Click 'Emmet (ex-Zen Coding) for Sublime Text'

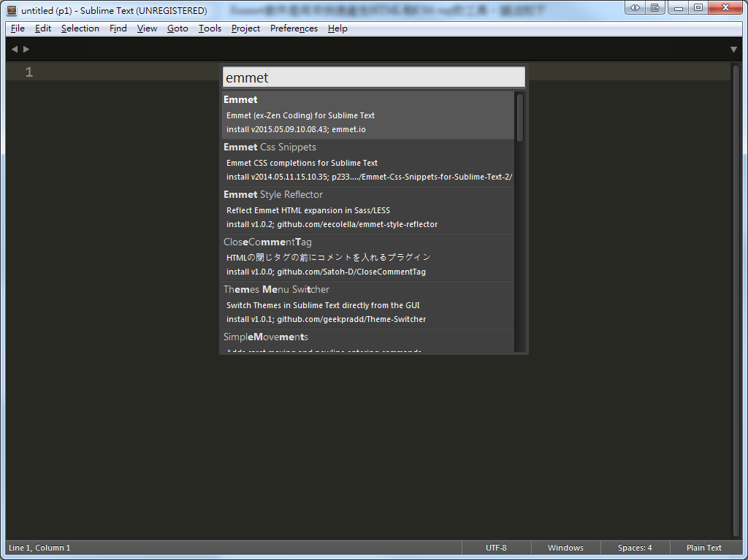(x=300, y=115)
